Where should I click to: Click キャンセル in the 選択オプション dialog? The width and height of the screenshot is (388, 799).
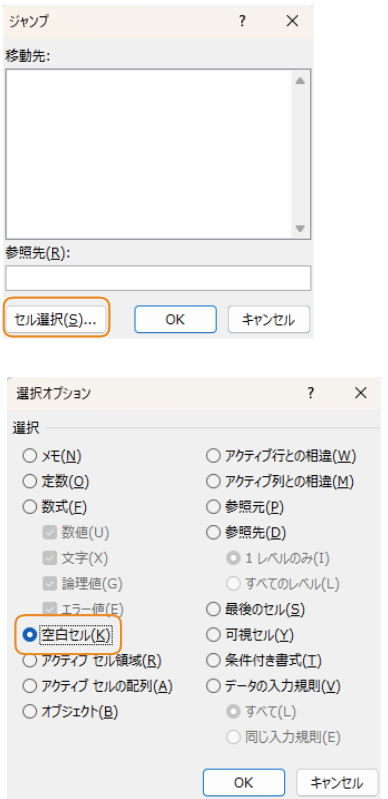(337, 782)
